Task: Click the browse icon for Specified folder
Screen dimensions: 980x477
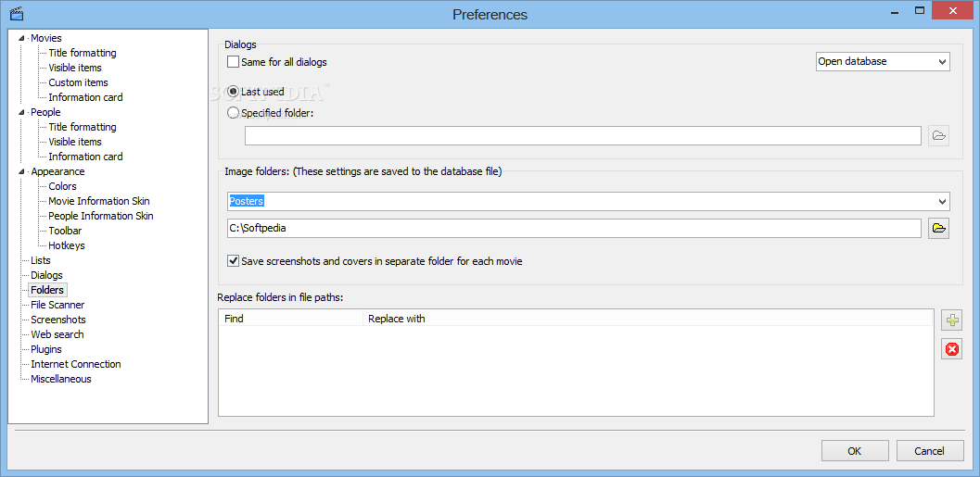Action: click(x=938, y=136)
